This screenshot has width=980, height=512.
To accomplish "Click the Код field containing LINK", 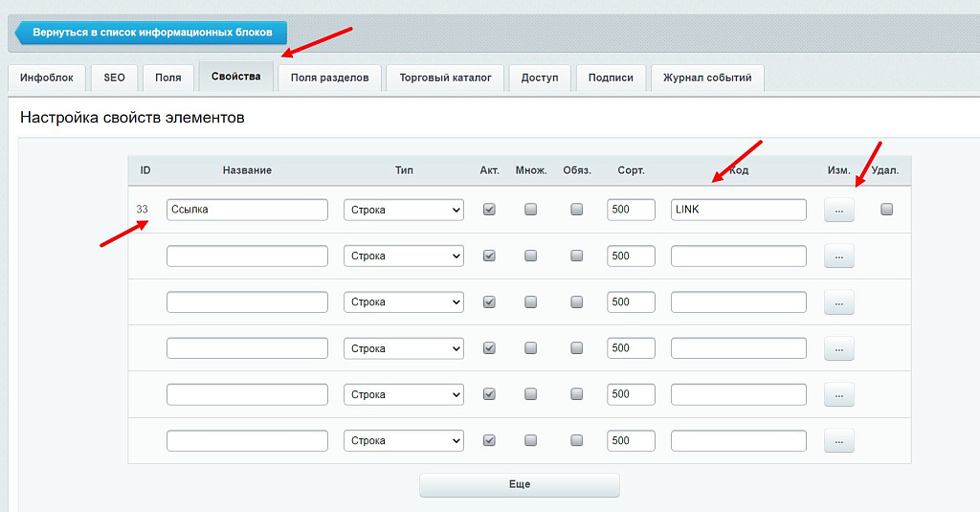I will coord(738,210).
